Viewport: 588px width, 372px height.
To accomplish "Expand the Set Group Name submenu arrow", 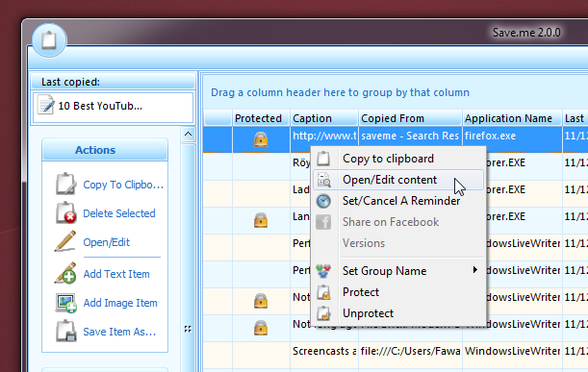I will click(475, 270).
